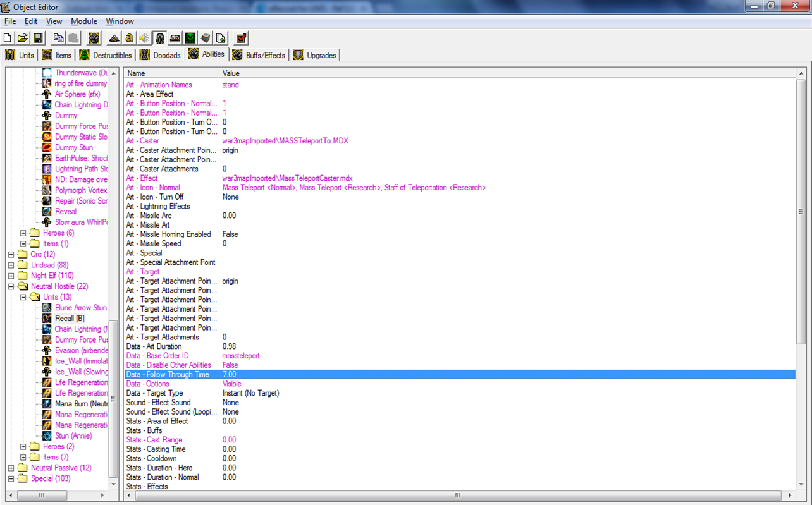Expand the Heroes (2) folder
The width and height of the screenshot is (812, 505).
23,446
